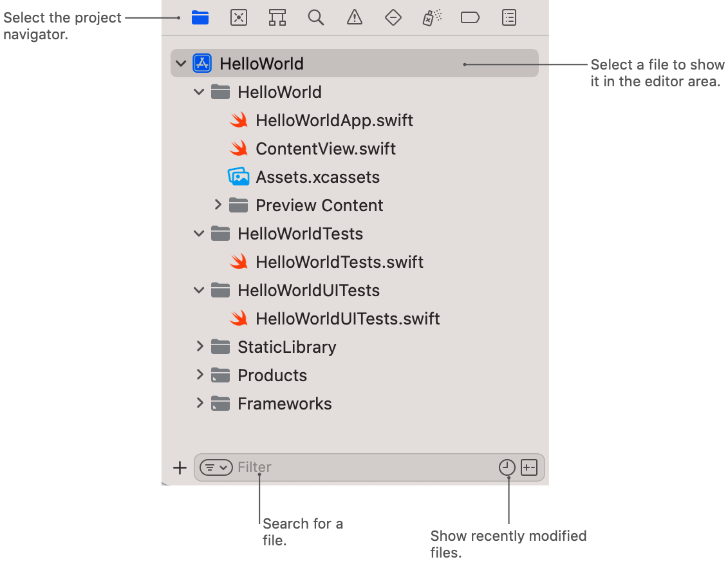The width and height of the screenshot is (728, 564).
Task: Collapse the HelloWorld project root disclosure triangle
Action: point(181,63)
